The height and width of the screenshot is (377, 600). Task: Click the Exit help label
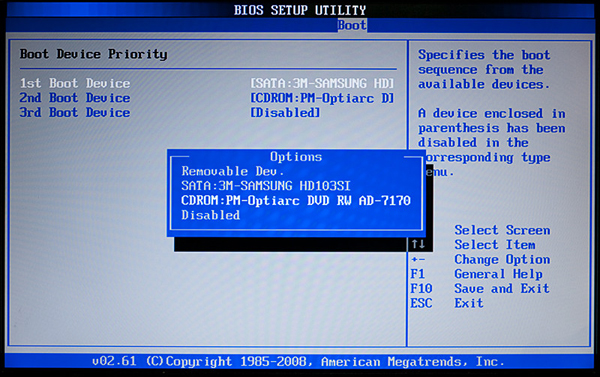[469, 303]
